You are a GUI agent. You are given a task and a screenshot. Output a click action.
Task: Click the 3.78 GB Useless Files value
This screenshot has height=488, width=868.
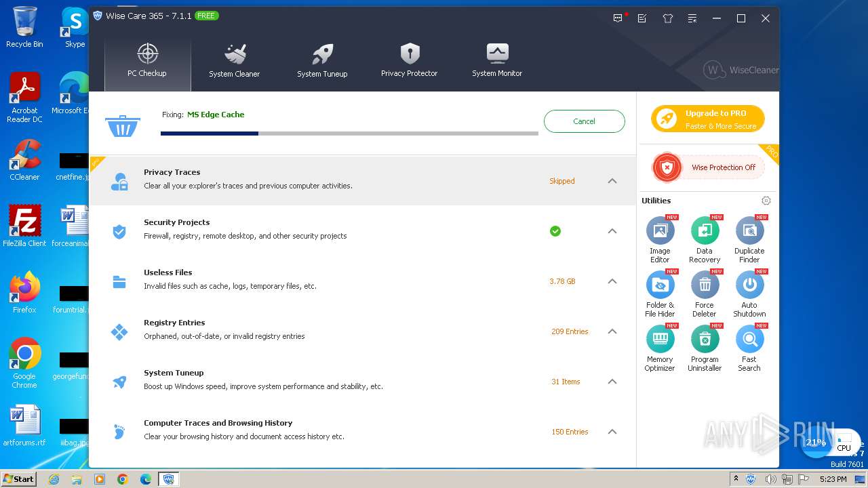point(562,281)
